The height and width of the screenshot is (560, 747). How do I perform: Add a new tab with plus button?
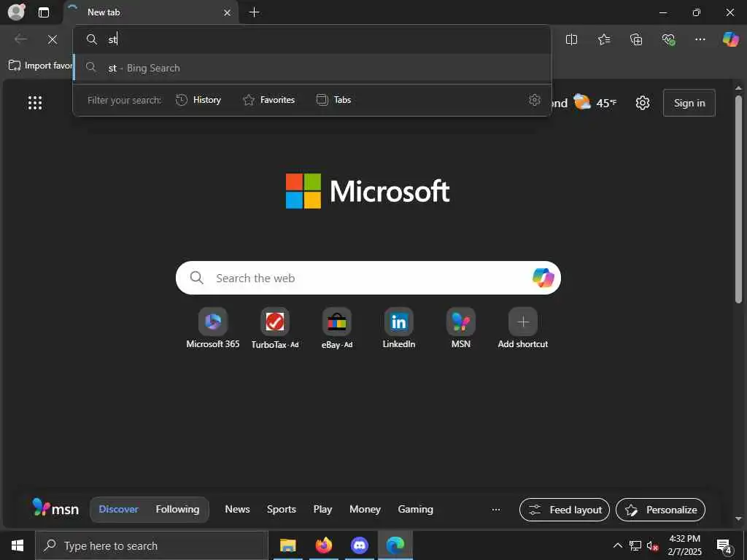tap(255, 12)
